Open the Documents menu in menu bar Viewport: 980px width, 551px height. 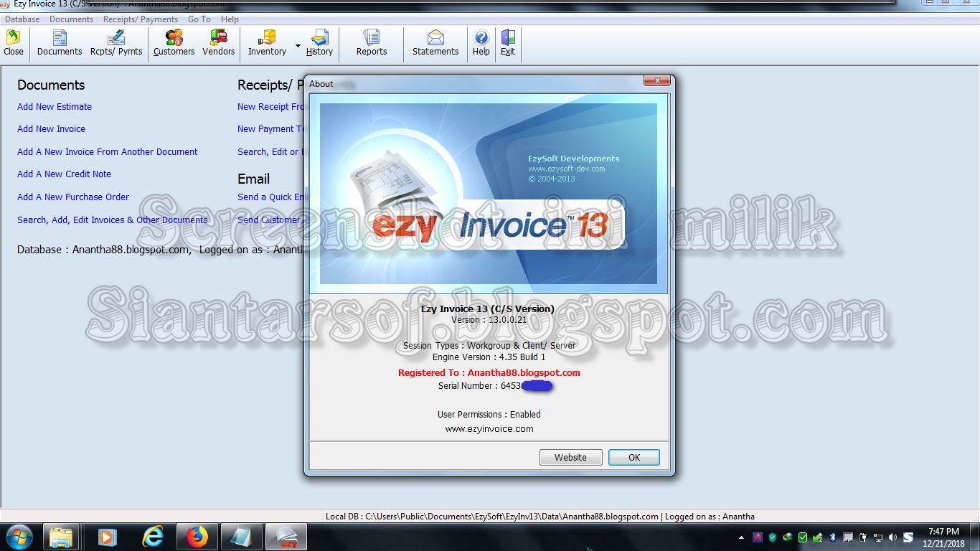click(x=71, y=19)
